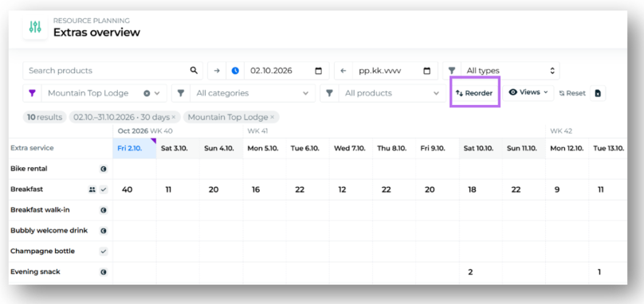
Task: Click Evening snack value 2 on Sat 10.10.
Action: tap(470, 271)
